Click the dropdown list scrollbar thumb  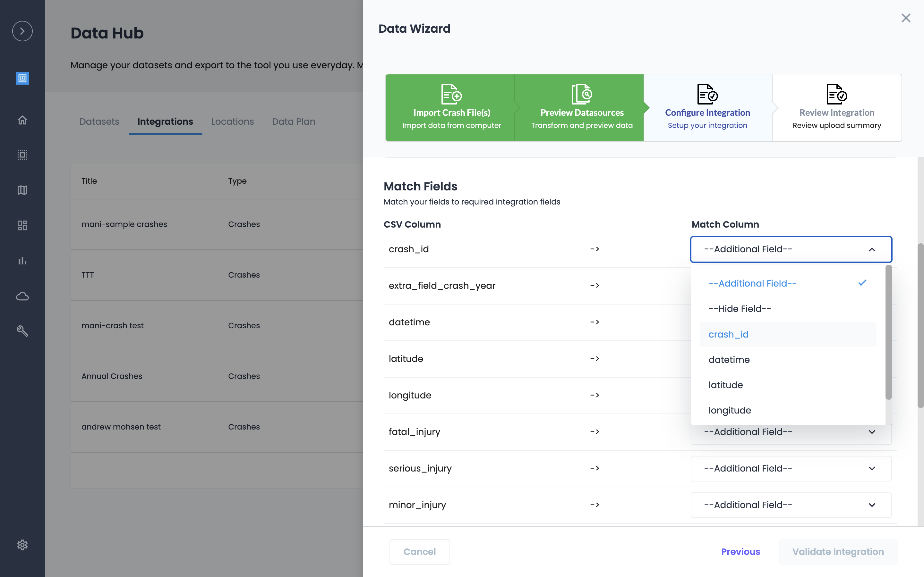pyautogui.click(x=888, y=332)
